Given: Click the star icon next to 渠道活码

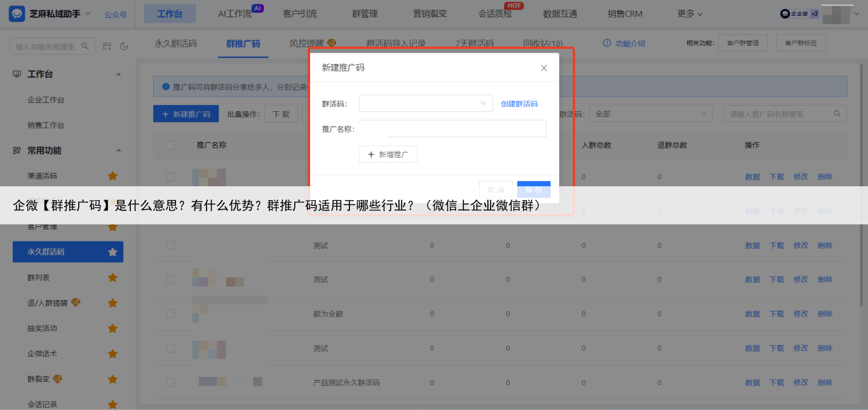Looking at the screenshot, I should pyautogui.click(x=112, y=176).
